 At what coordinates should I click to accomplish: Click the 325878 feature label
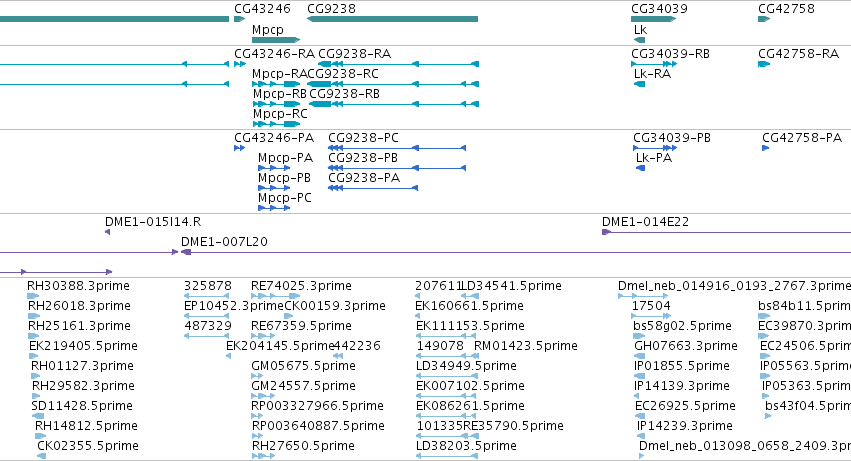[208, 286]
